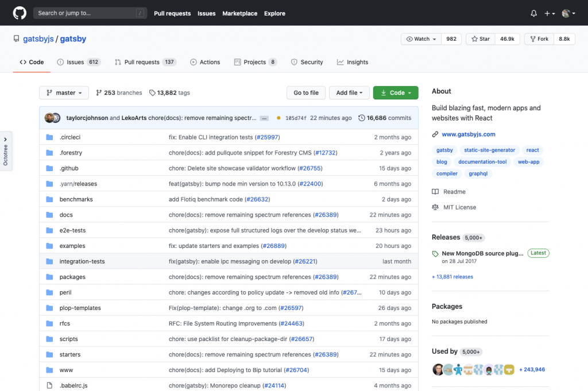View the 982 watchers count
The image size is (588, 391).
pyautogui.click(x=451, y=39)
